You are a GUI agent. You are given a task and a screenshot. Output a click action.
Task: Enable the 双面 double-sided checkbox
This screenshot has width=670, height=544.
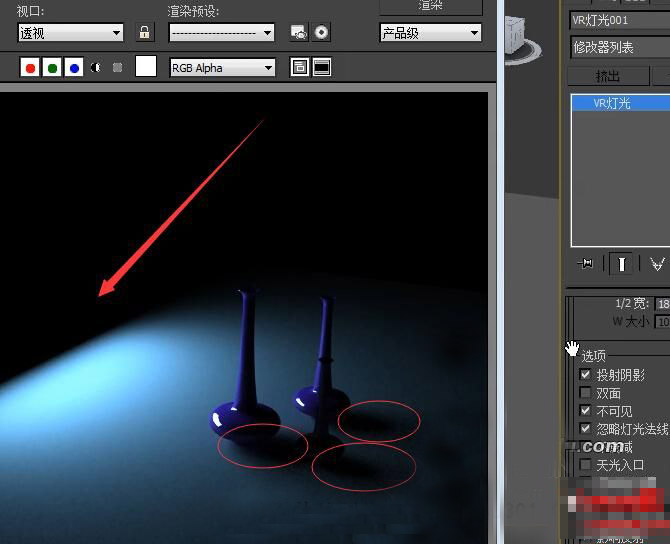pos(585,392)
